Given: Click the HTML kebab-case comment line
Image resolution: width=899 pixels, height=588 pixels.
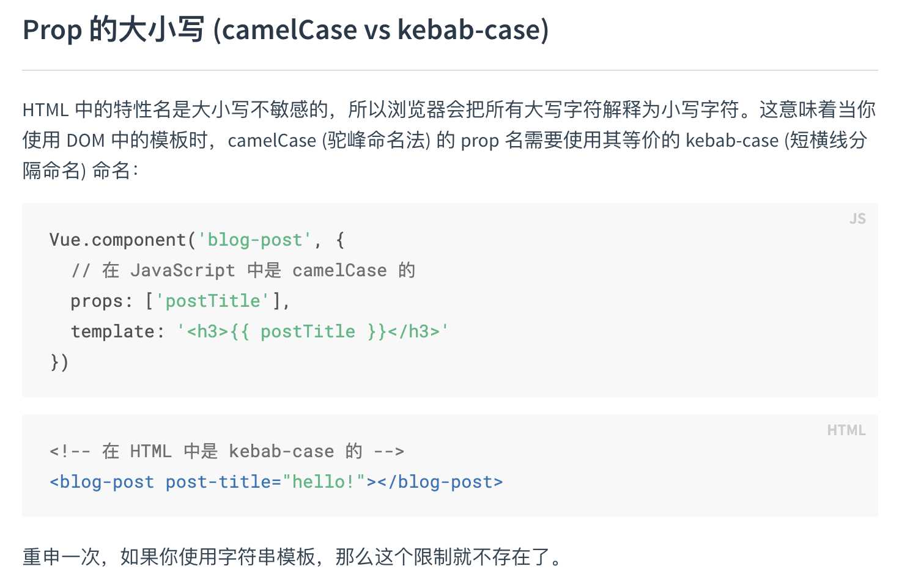Looking at the screenshot, I should click(227, 451).
